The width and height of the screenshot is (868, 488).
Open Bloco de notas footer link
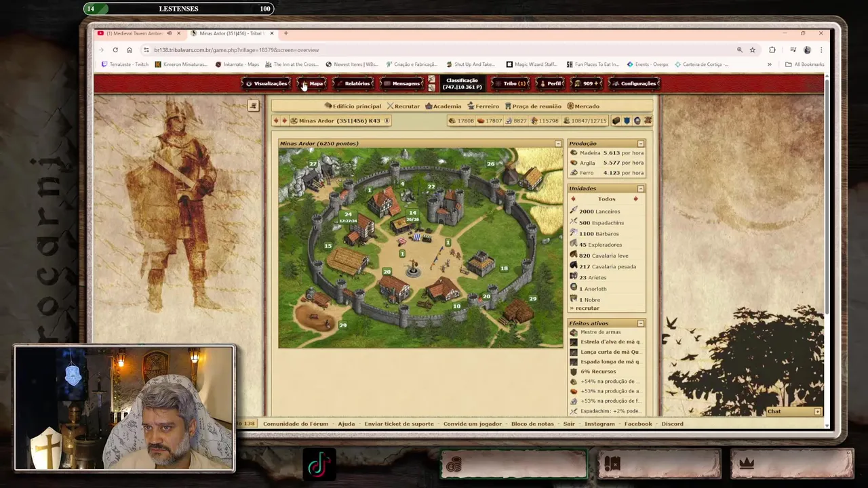coord(532,424)
